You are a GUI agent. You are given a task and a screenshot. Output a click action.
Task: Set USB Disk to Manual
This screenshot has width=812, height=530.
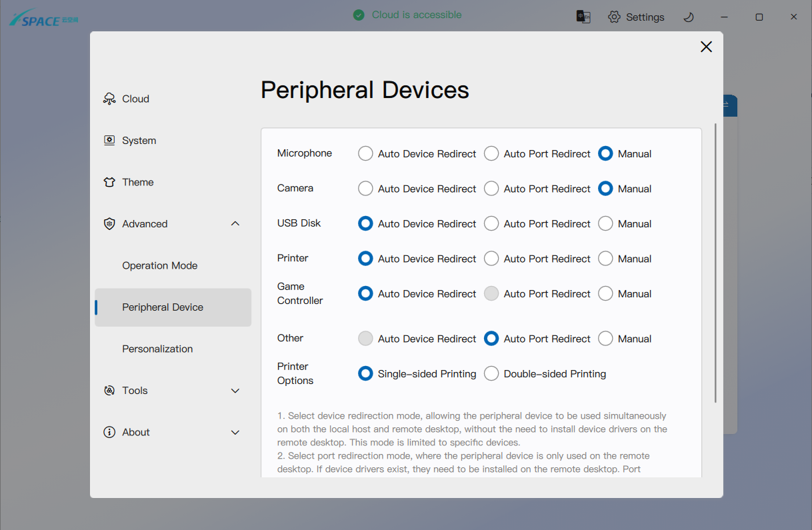point(605,224)
